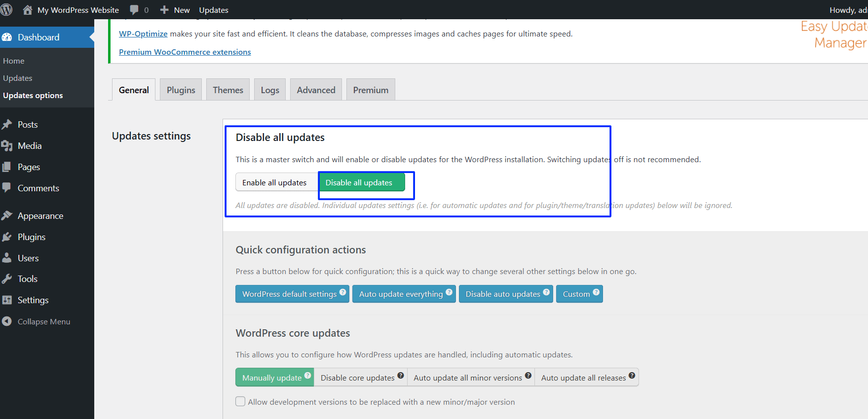Click the Tools wrench icon

[7, 279]
